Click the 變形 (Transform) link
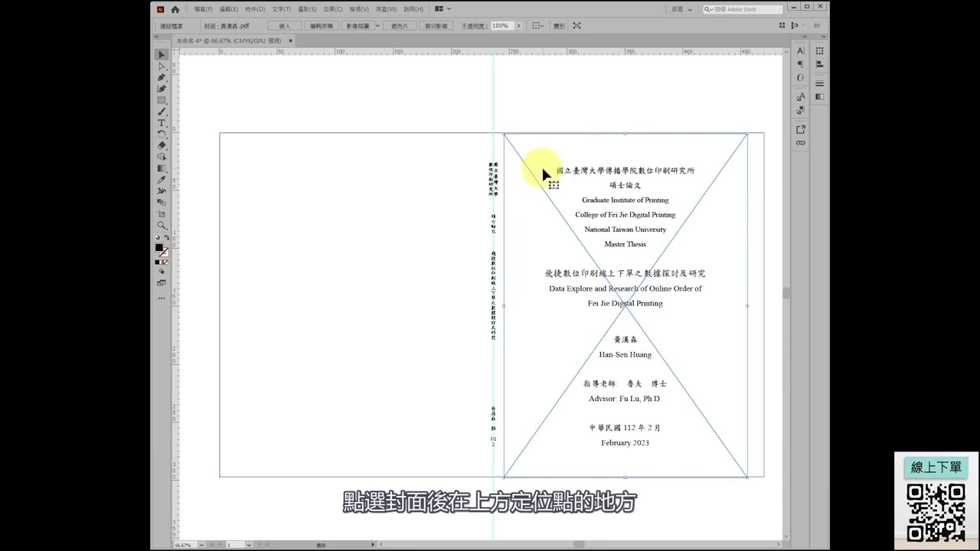The image size is (980, 551). [x=558, y=25]
